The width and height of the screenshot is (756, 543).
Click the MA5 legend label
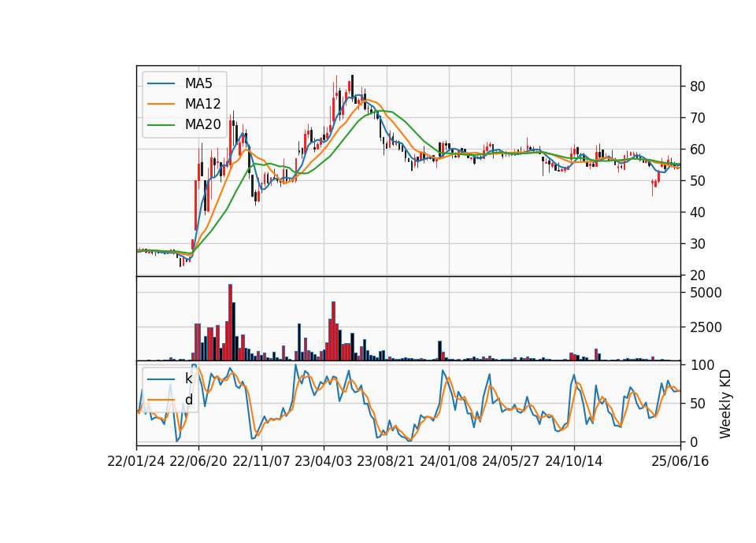198,83
